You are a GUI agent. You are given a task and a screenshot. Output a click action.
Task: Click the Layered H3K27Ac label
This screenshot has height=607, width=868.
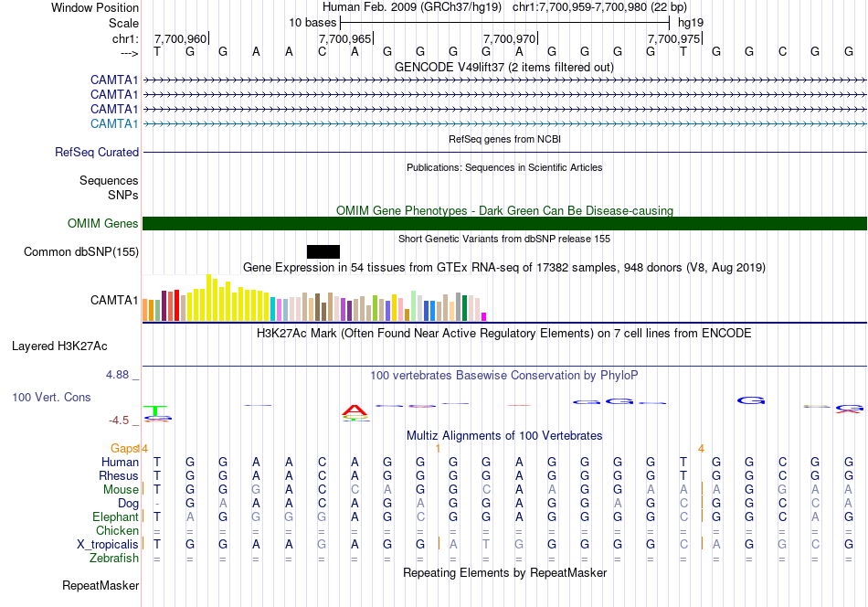59,346
